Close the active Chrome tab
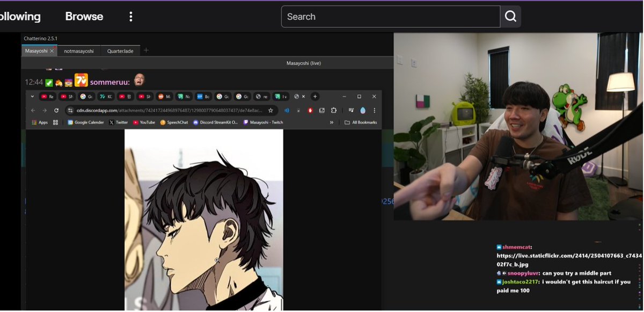The width and height of the screenshot is (644, 312). pyautogui.click(x=303, y=97)
